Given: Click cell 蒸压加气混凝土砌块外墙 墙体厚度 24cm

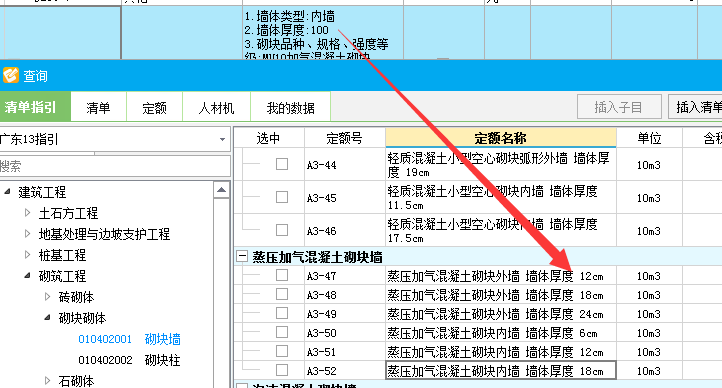Looking at the screenshot, I should point(501,314).
